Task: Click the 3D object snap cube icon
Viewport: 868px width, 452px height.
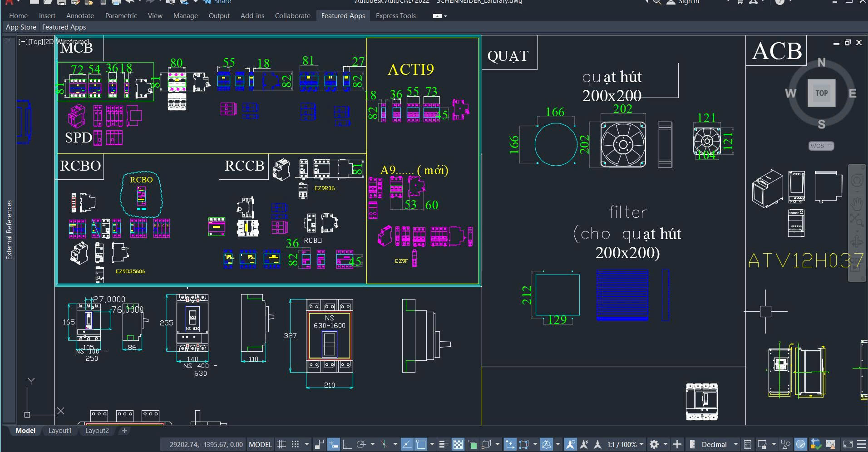Action: [x=486, y=444]
